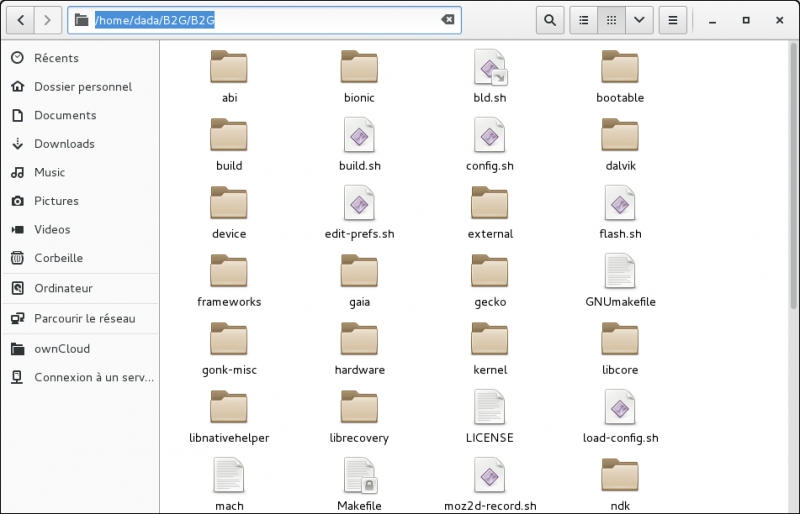Click the path location field
Viewport: 800px width, 514px height.
264,20
